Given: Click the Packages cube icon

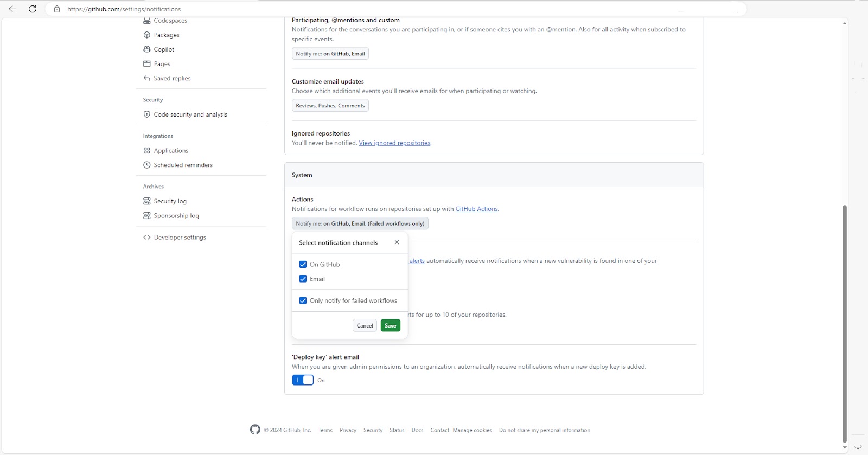Looking at the screenshot, I should [146, 35].
